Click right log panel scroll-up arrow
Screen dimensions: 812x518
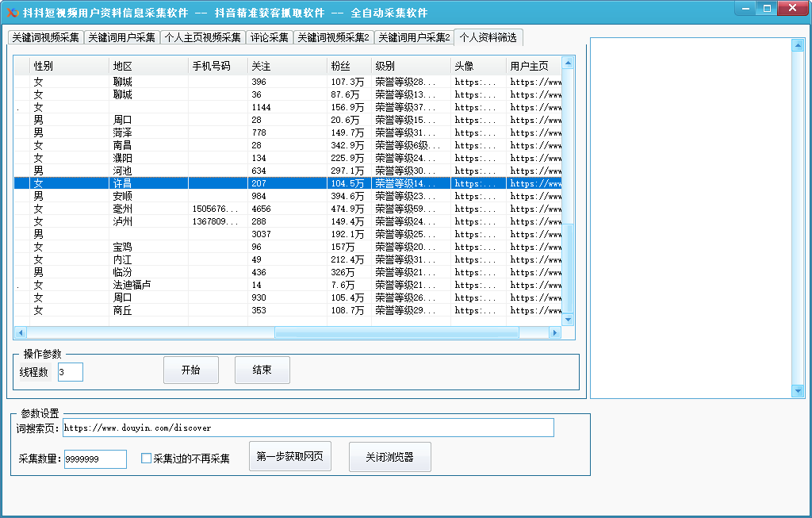pos(798,45)
